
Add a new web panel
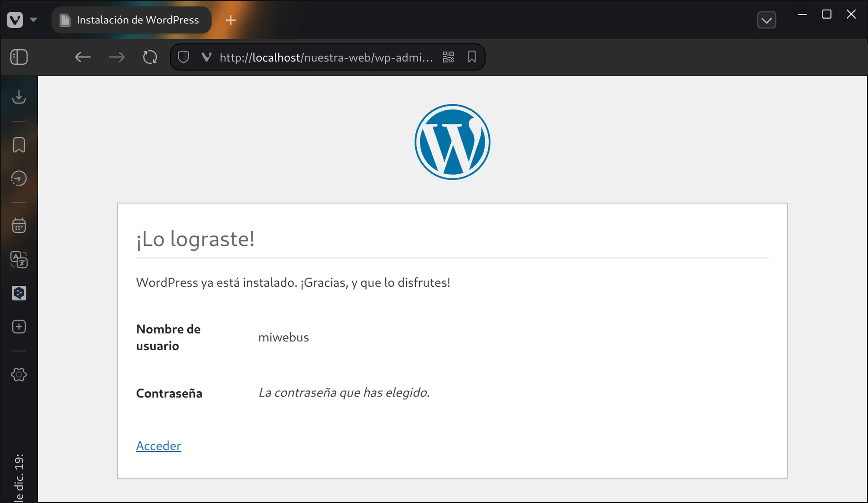click(x=19, y=327)
